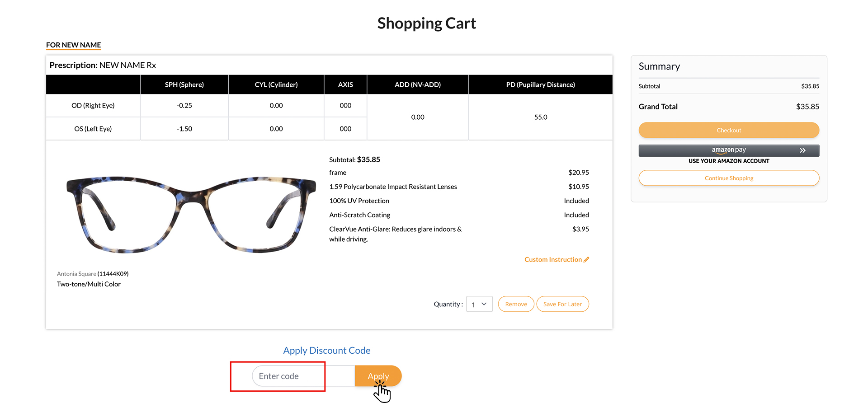Click Continue Shopping
The width and height of the screenshot is (868, 412).
click(729, 178)
